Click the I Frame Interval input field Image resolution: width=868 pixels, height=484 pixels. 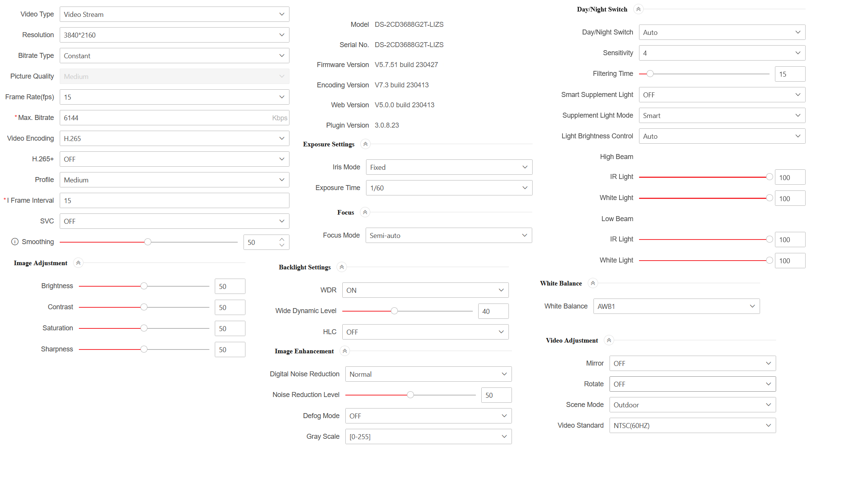pyautogui.click(x=174, y=201)
